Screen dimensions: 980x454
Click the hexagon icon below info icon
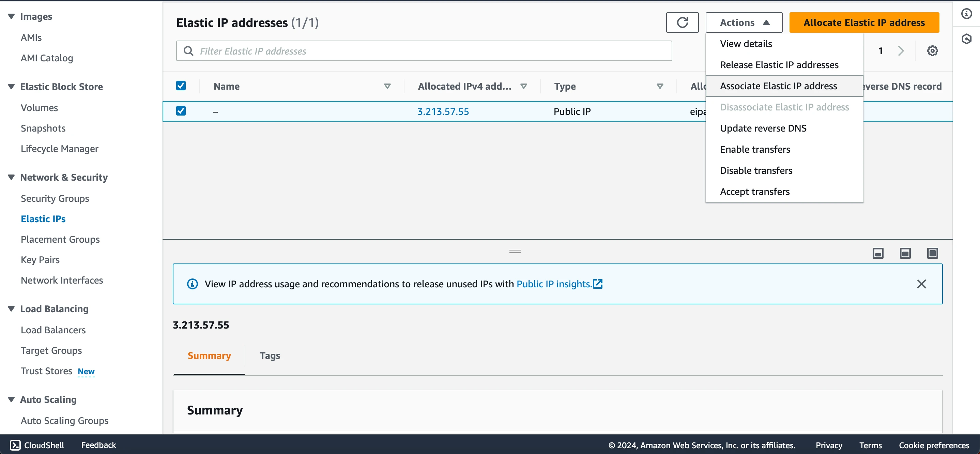coord(966,39)
